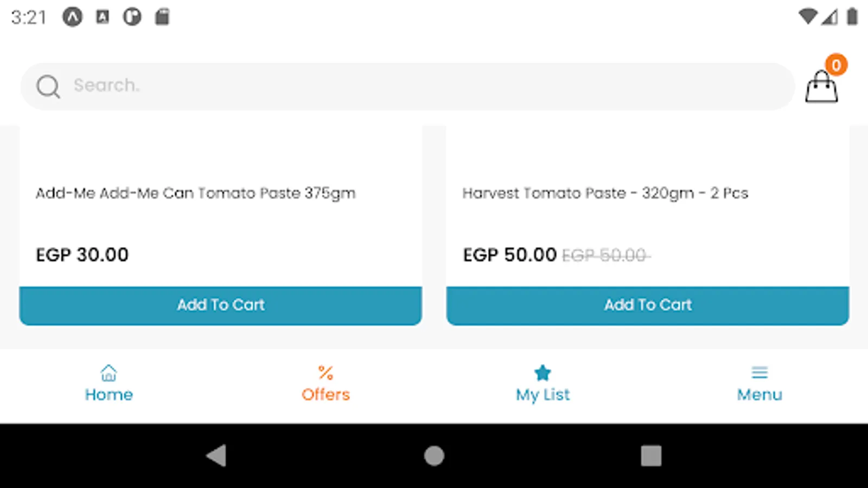
Task: Open the Menu tab label
Action: coord(759,395)
